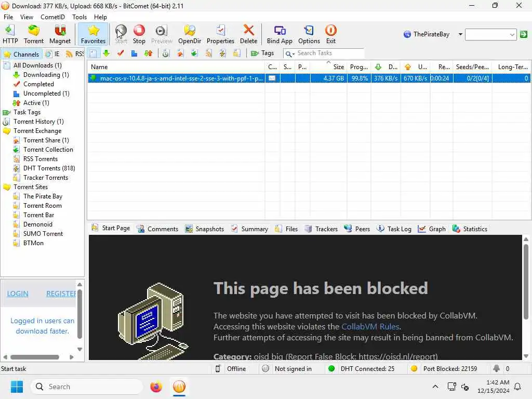This screenshot has height=399, width=532.
Task: Open BitComet Options
Action: 309,34
